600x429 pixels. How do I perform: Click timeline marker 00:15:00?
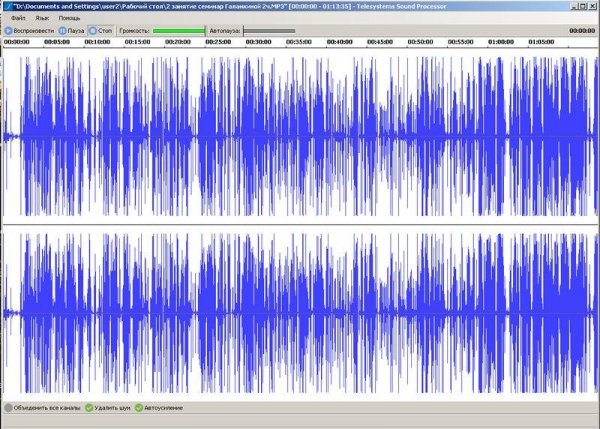[137, 42]
